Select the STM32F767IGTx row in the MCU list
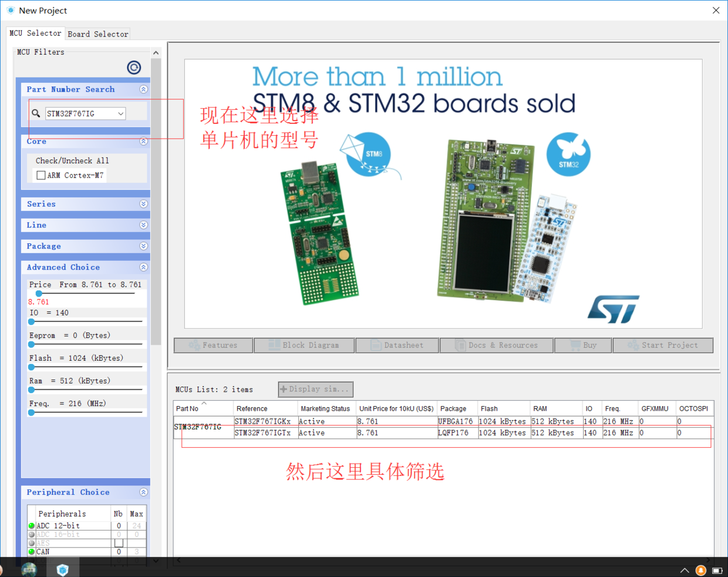 point(262,433)
